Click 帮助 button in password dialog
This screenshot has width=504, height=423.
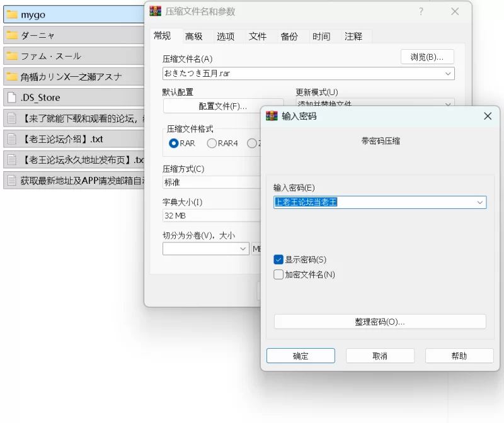pos(459,356)
